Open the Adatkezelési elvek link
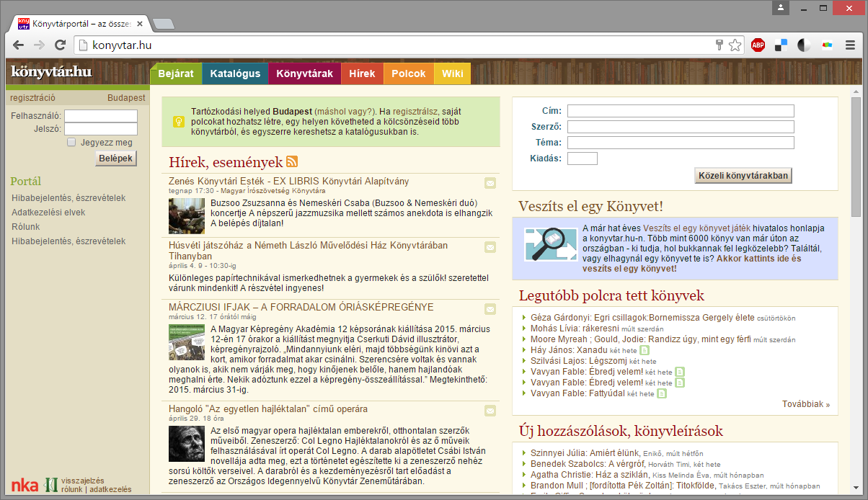This screenshot has width=868, height=500. (x=48, y=213)
